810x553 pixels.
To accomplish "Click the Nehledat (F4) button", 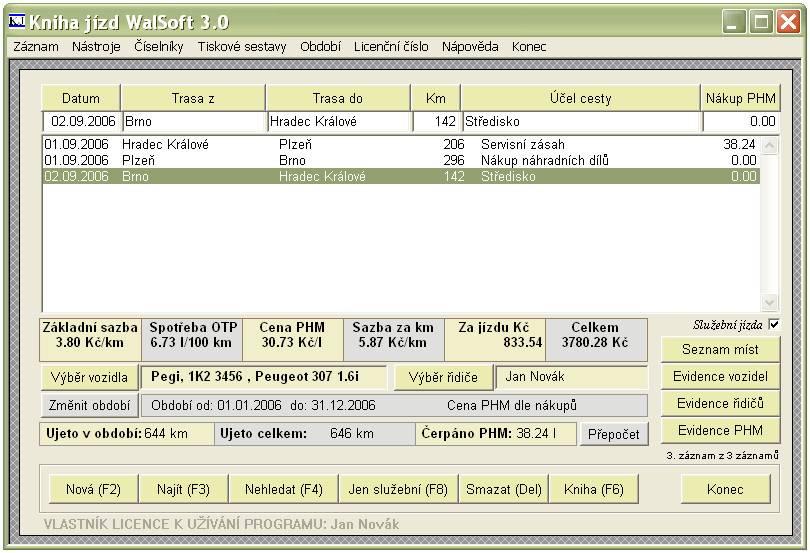I will tap(284, 489).
